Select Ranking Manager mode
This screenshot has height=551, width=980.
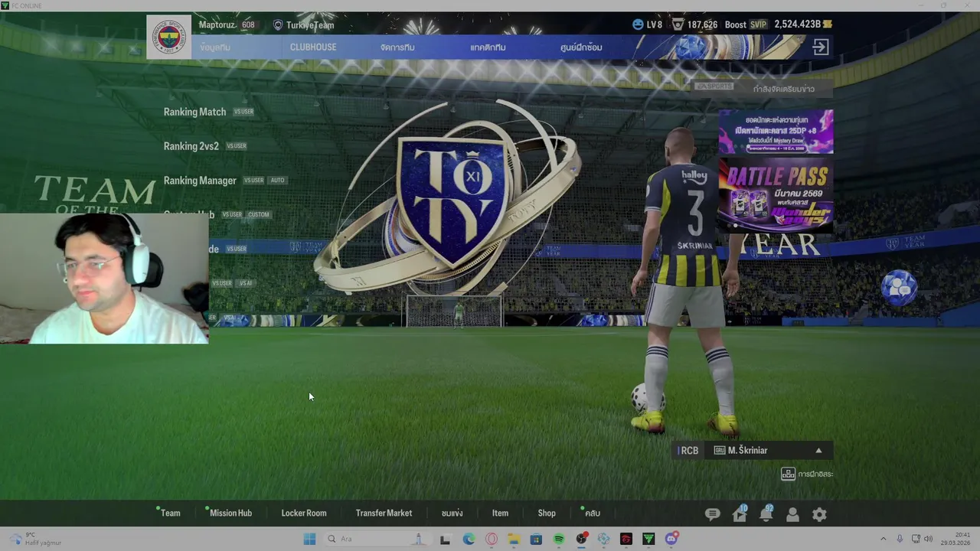tap(200, 181)
